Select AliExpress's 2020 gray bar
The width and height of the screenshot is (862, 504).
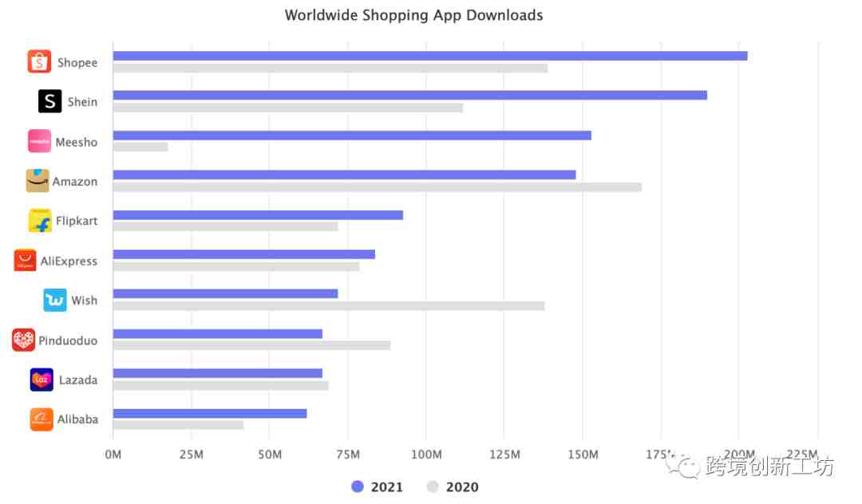235,266
